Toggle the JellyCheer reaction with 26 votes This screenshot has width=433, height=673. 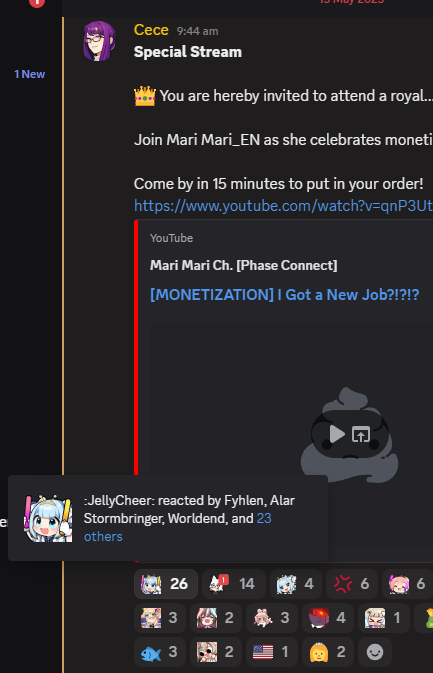[x=166, y=584]
